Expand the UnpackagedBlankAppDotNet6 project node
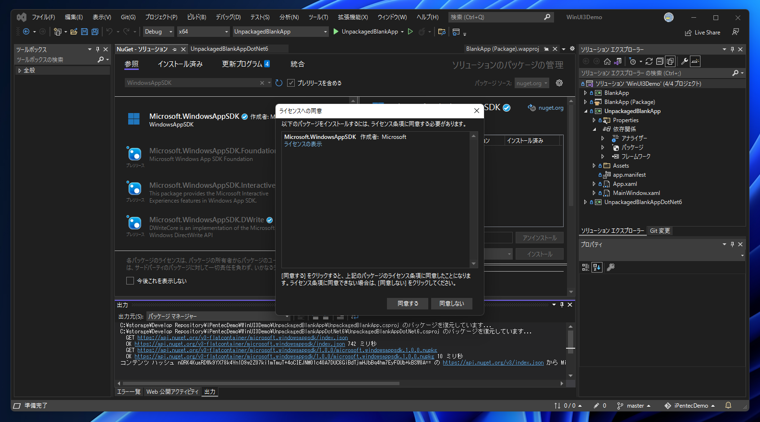 pos(585,202)
